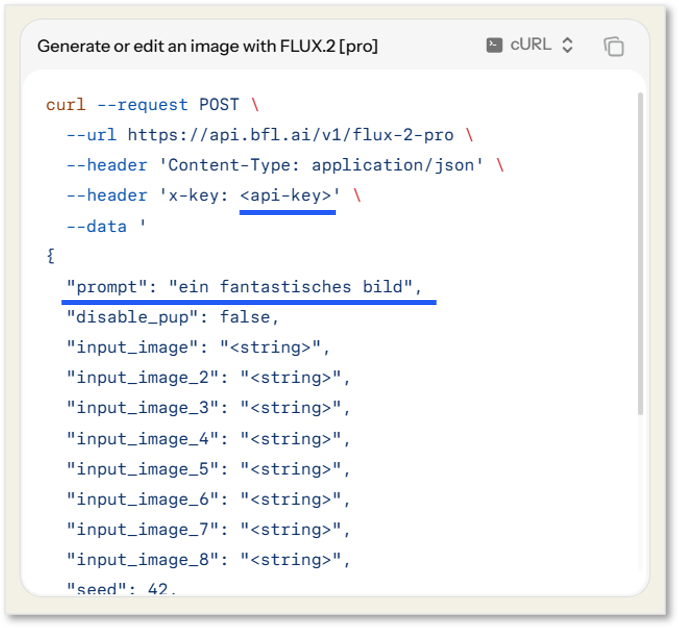
Task: Click the "input_image_2" line
Action: click(x=208, y=378)
